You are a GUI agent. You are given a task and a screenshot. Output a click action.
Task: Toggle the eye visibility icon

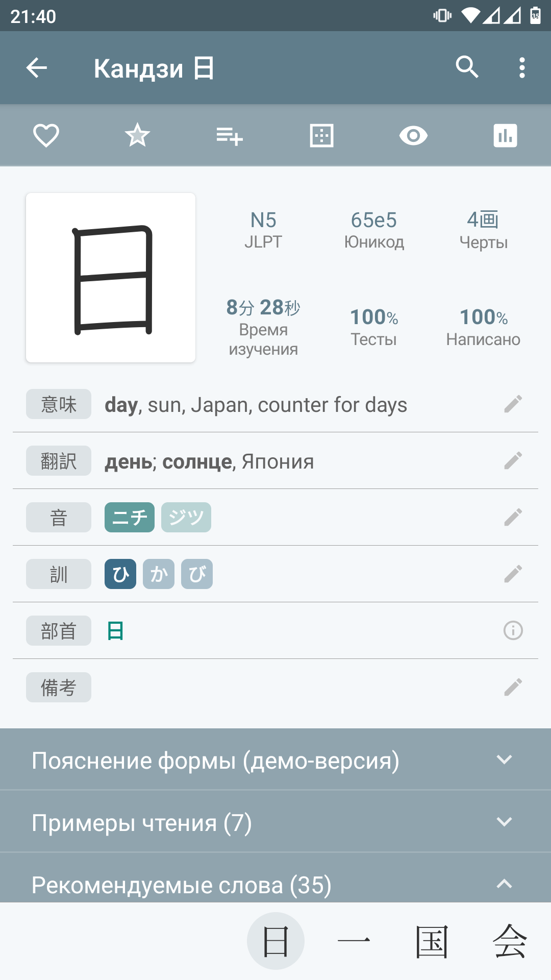pos(413,136)
